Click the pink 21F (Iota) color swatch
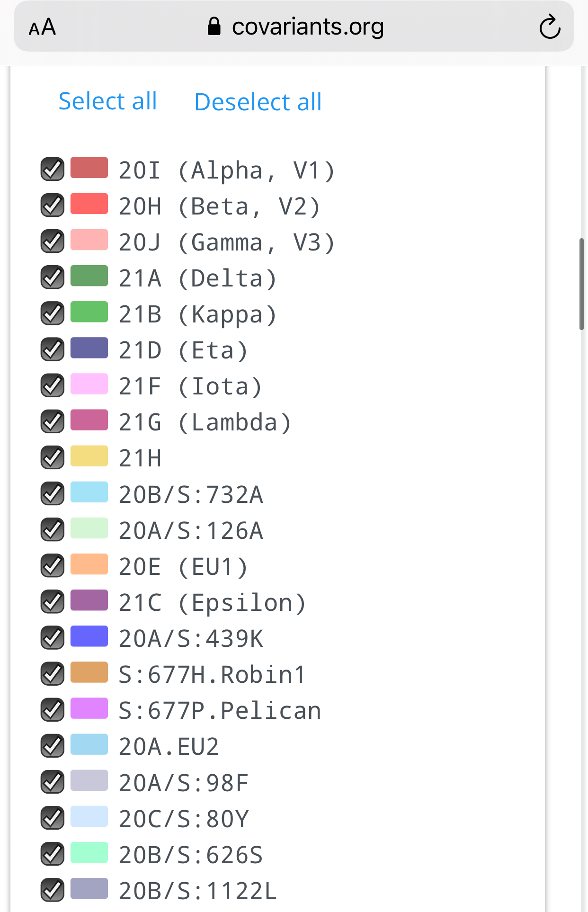 (x=89, y=384)
